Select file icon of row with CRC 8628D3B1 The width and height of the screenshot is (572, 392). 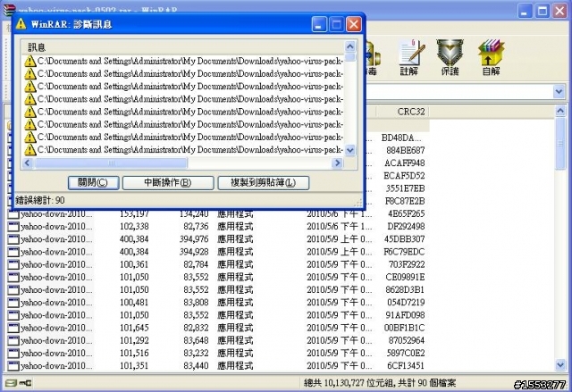pos(13,290)
